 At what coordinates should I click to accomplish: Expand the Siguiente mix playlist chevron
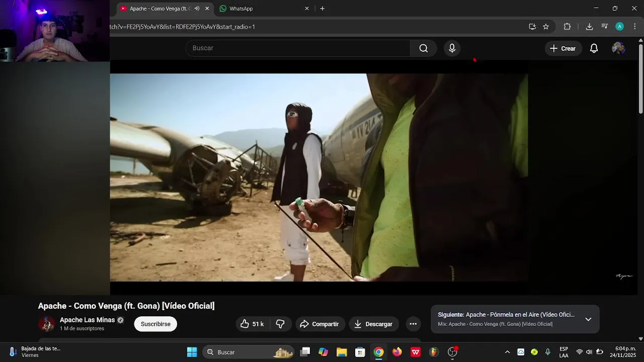588,319
